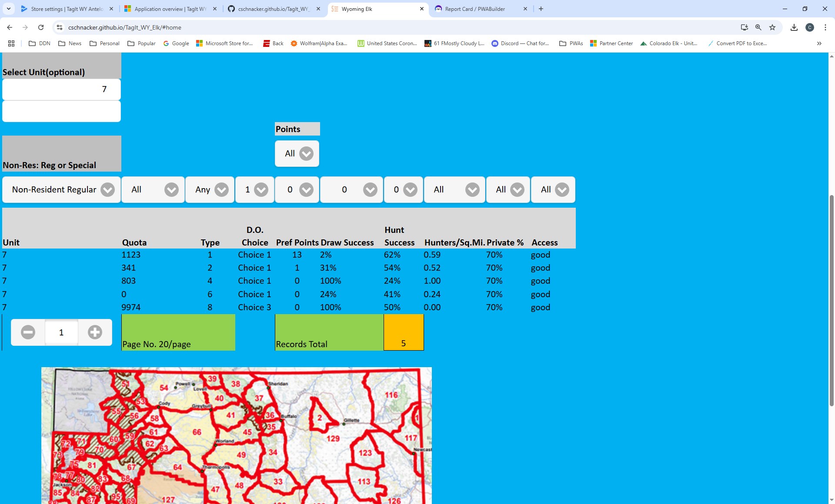Click the browser zoom magnifier icon
Screen dimensions: 835x504
coord(758,27)
